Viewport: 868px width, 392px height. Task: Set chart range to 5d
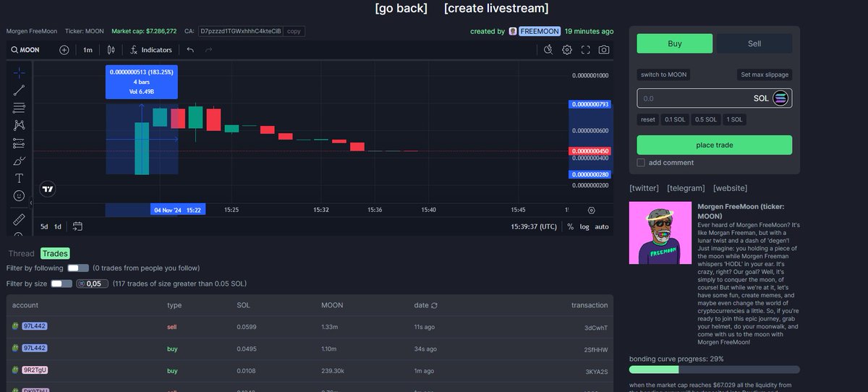(x=44, y=226)
